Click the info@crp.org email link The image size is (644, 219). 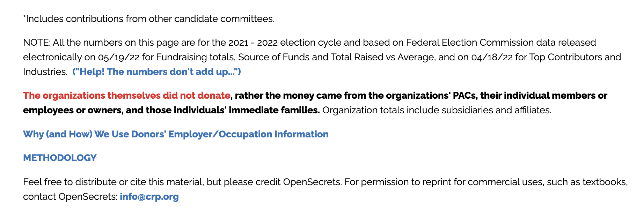tap(149, 197)
